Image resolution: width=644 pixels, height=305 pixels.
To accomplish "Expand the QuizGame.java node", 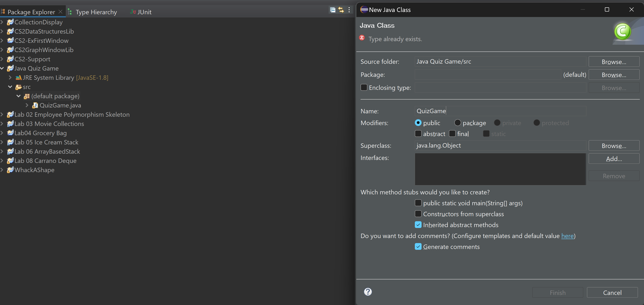I will (x=27, y=105).
